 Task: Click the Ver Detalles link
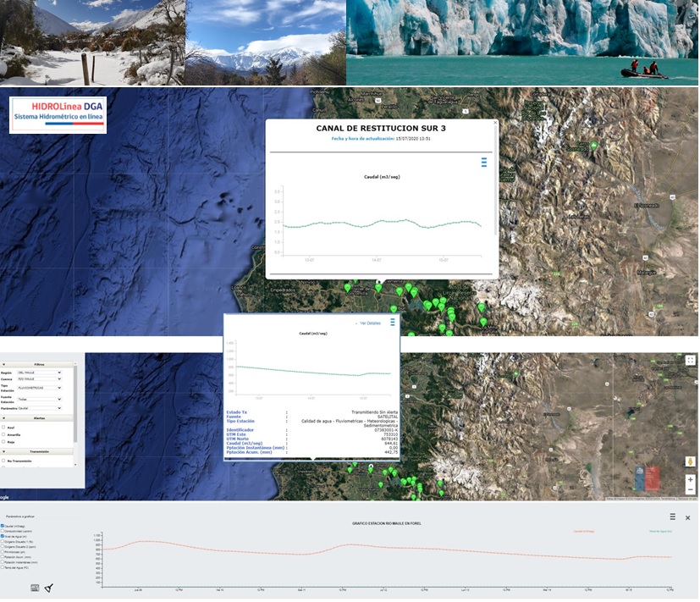coord(370,323)
